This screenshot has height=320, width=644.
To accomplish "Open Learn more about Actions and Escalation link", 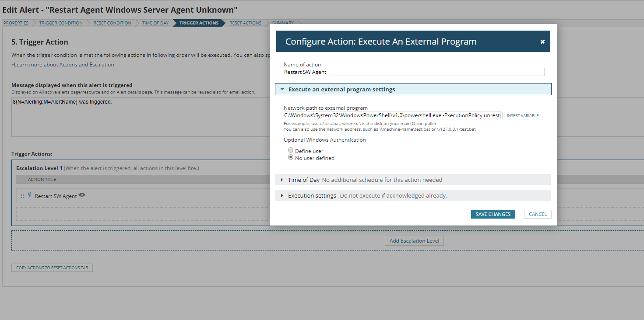I will point(63,65).
